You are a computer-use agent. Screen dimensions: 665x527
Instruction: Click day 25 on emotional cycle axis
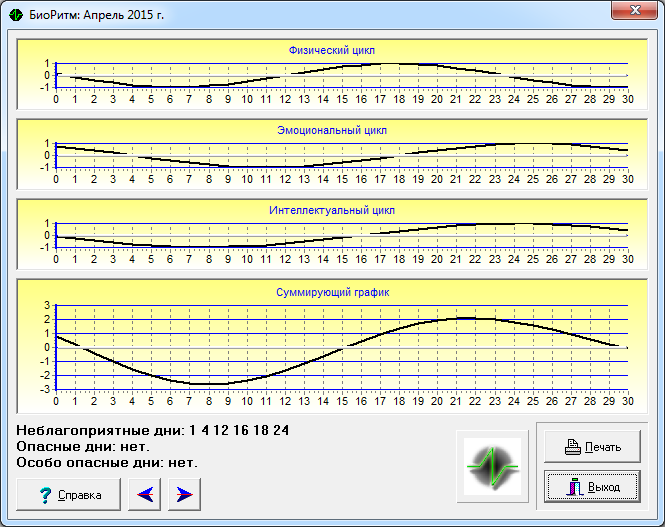533,179
